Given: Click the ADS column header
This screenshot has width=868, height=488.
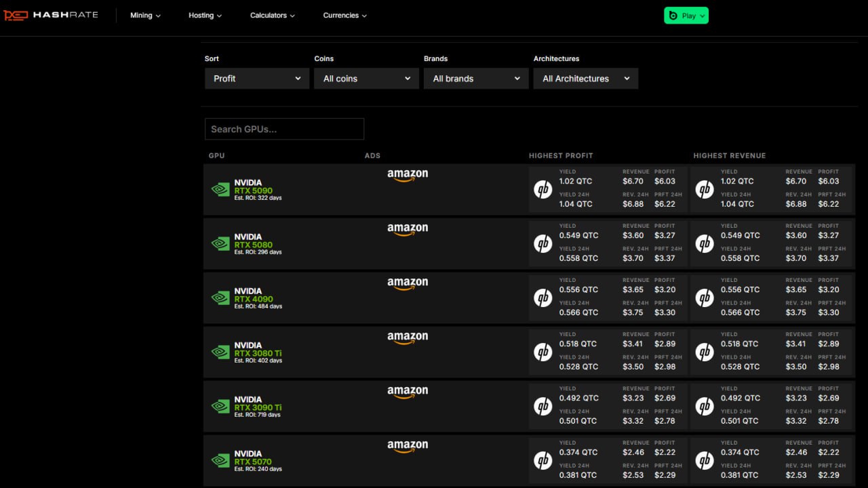Looking at the screenshot, I should [x=372, y=156].
